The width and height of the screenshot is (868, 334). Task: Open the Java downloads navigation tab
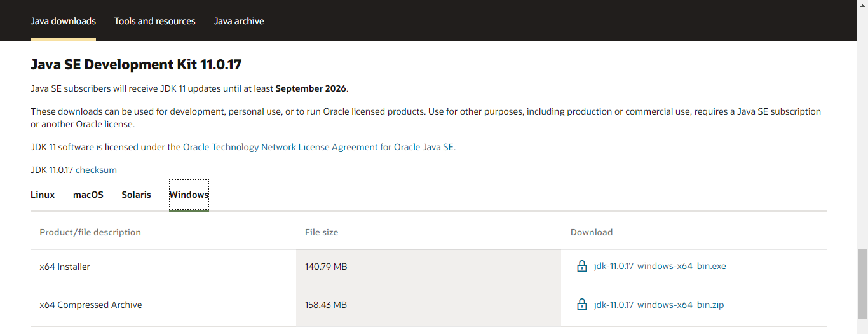[x=63, y=21]
